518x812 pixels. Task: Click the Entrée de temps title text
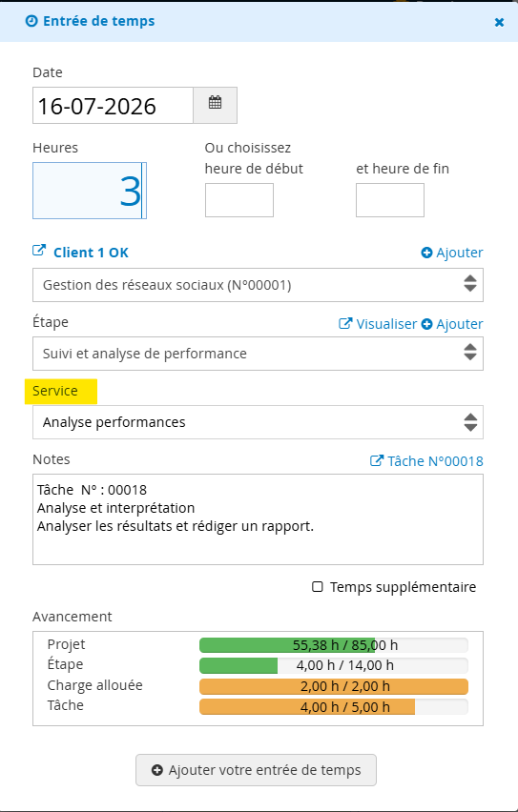coord(98,21)
